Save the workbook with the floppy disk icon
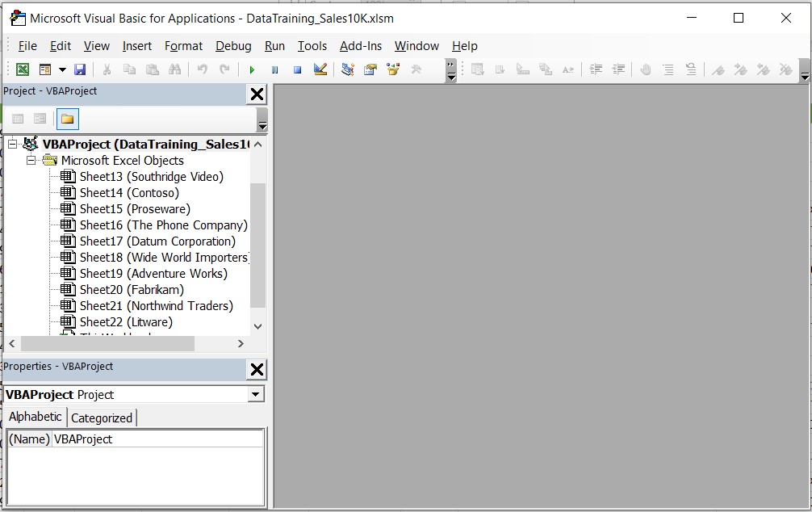 [80, 69]
